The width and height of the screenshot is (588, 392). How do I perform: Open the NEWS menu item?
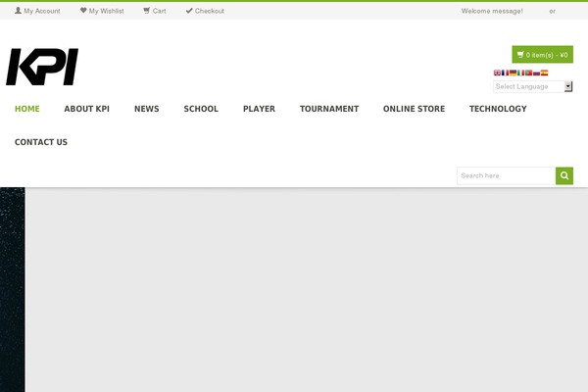pyautogui.click(x=147, y=109)
